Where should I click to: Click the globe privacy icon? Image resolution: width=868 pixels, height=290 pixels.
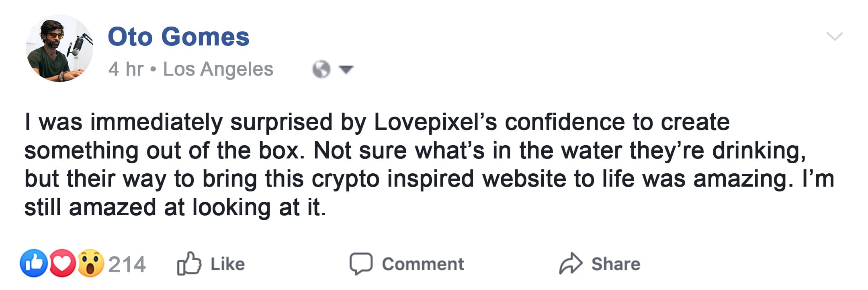[321, 69]
